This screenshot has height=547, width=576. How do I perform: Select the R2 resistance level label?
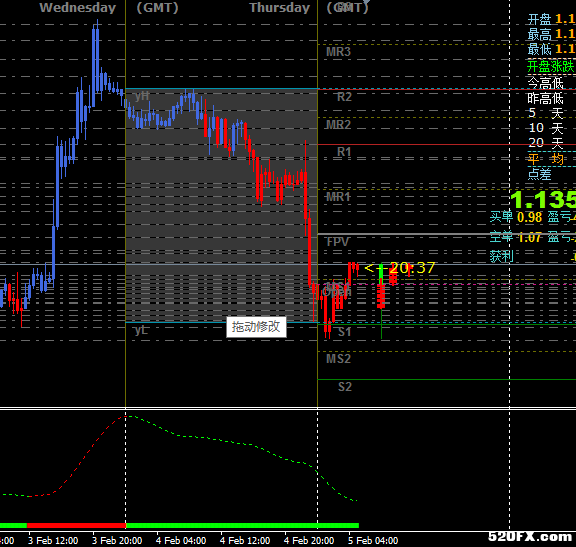[x=344, y=97]
